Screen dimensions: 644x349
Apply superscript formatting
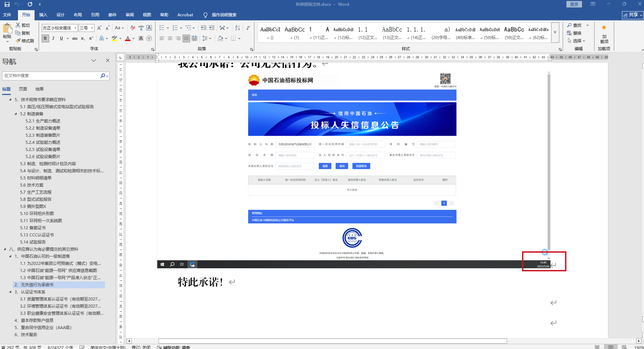(91, 39)
